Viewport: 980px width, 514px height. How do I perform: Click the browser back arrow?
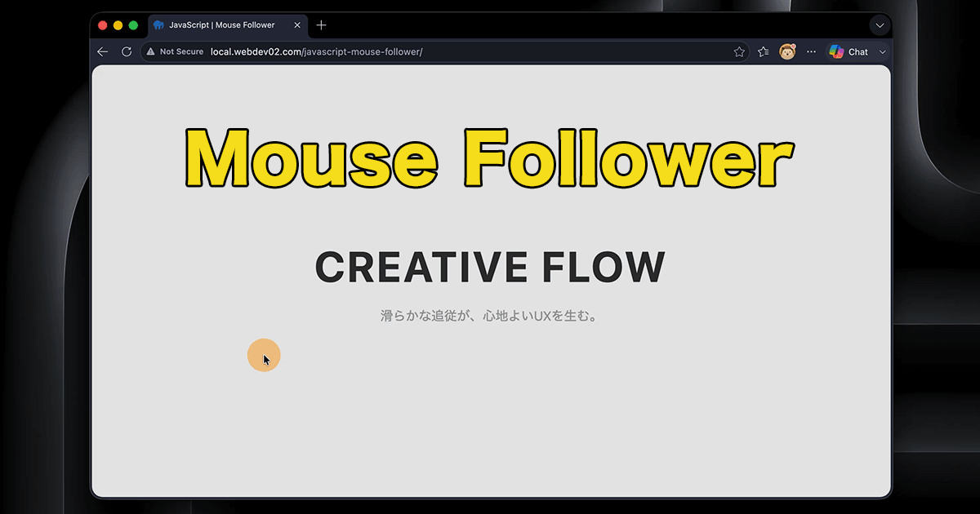[102, 51]
